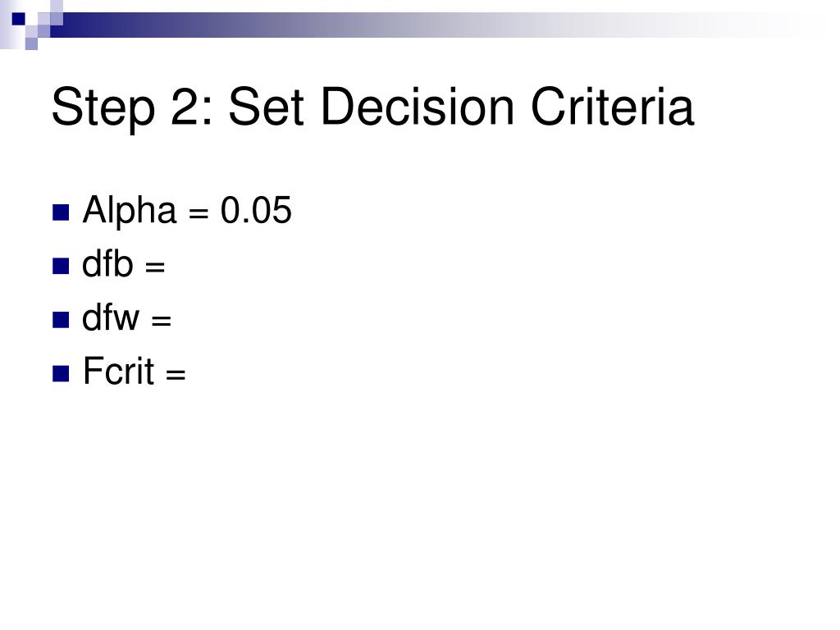Click the 'dfw =' bullet line
Screen dimensions: 840x630
click(x=126, y=317)
